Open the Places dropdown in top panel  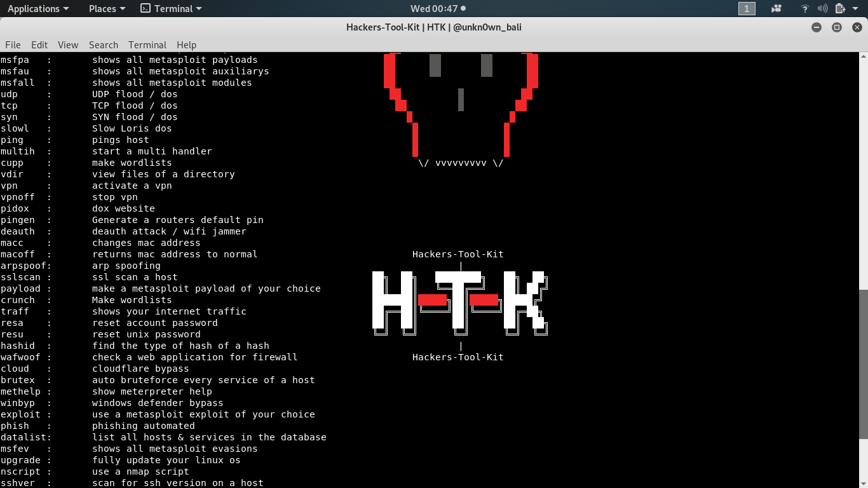pyautogui.click(x=107, y=8)
